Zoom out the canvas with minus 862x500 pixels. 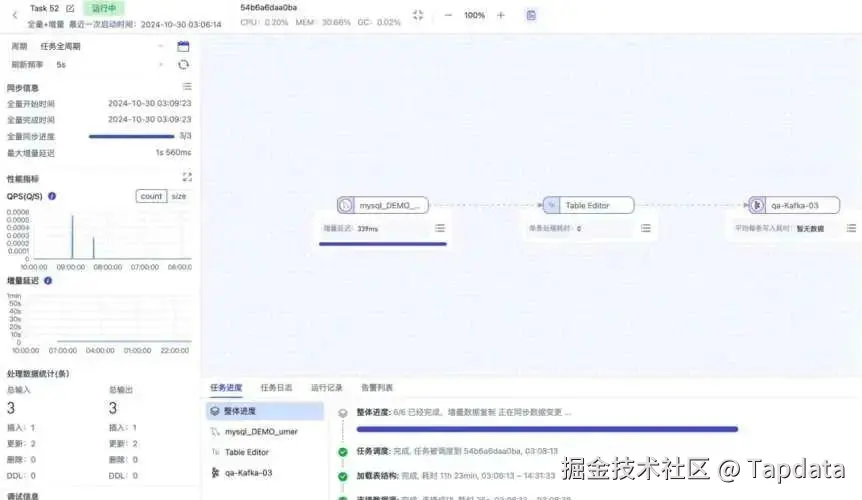[448, 15]
